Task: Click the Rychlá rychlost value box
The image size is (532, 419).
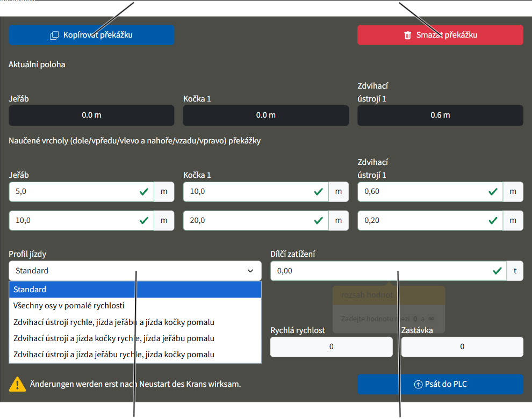Action: coord(331,346)
